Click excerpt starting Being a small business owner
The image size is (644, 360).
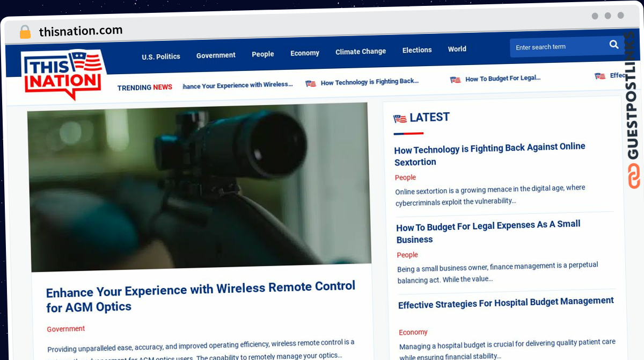coord(497,272)
